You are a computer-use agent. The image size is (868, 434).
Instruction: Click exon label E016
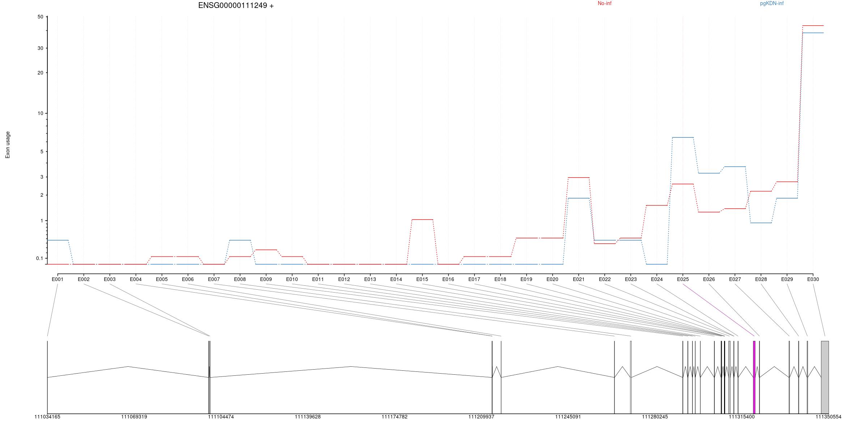(x=448, y=279)
